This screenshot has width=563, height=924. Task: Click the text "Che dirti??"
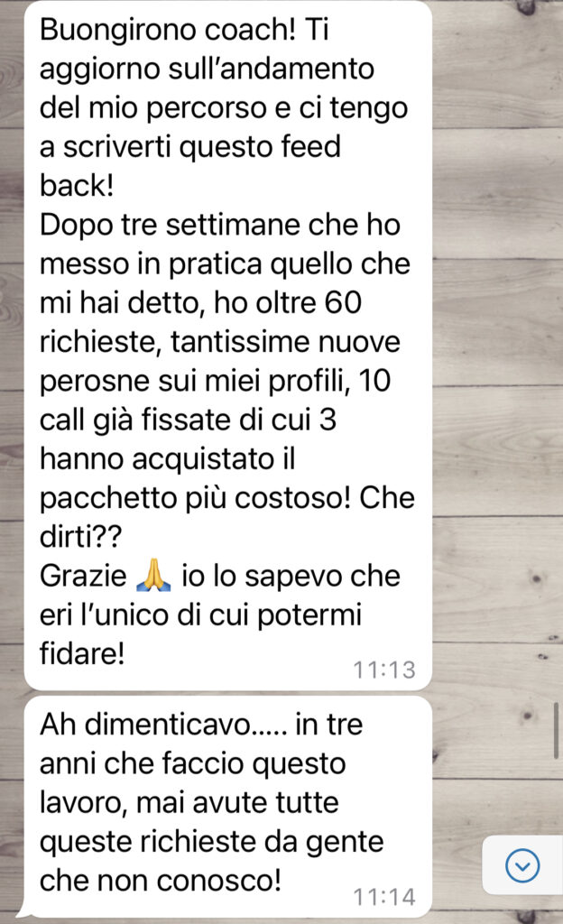(227, 517)
